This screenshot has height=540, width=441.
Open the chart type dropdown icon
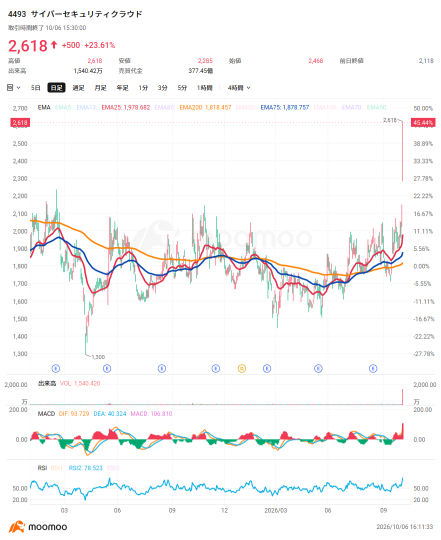(x=13, y=88)
